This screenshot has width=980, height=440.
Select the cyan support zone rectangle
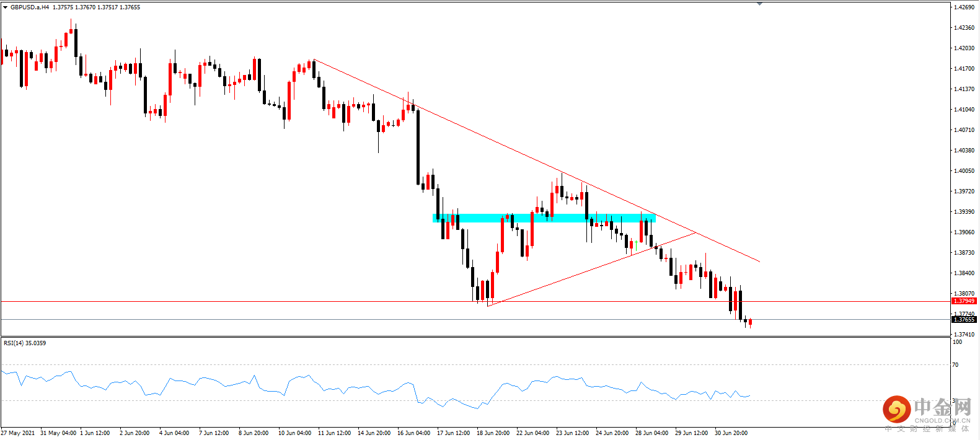[x=544, y=218]
